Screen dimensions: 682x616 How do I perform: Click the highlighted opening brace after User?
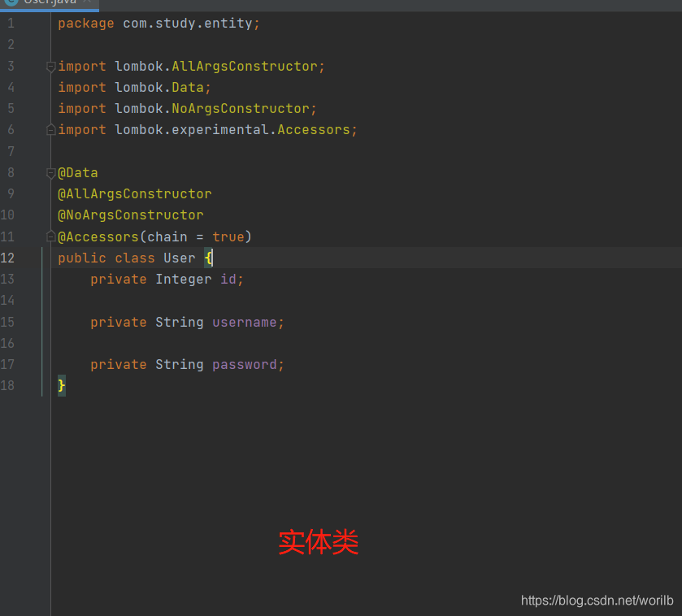tap(208, 258)
